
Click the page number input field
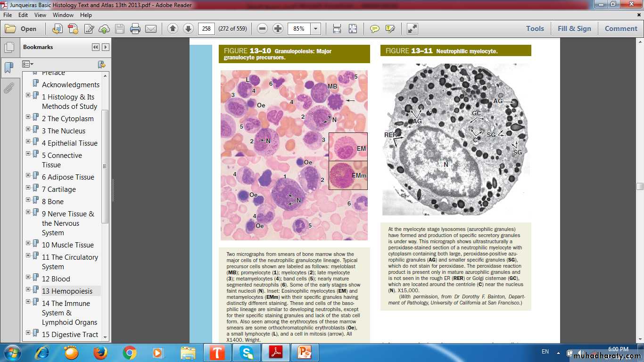(206, 29)
